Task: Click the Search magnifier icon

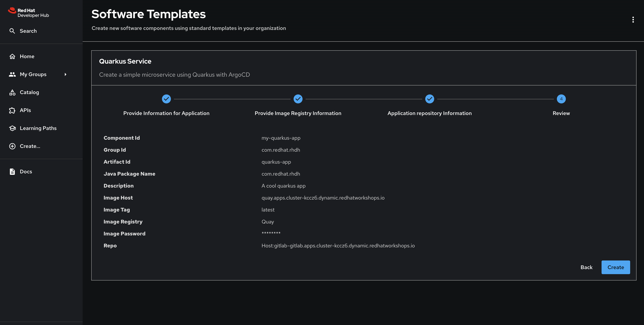Action: (12, 31)
